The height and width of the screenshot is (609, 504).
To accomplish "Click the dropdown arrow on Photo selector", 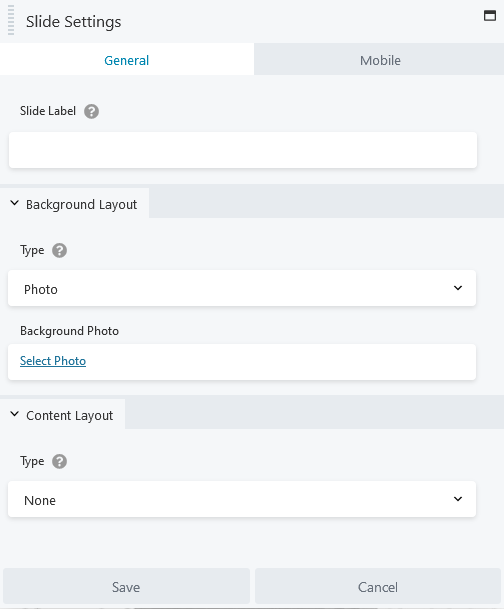I will click(x=458, y=288).
